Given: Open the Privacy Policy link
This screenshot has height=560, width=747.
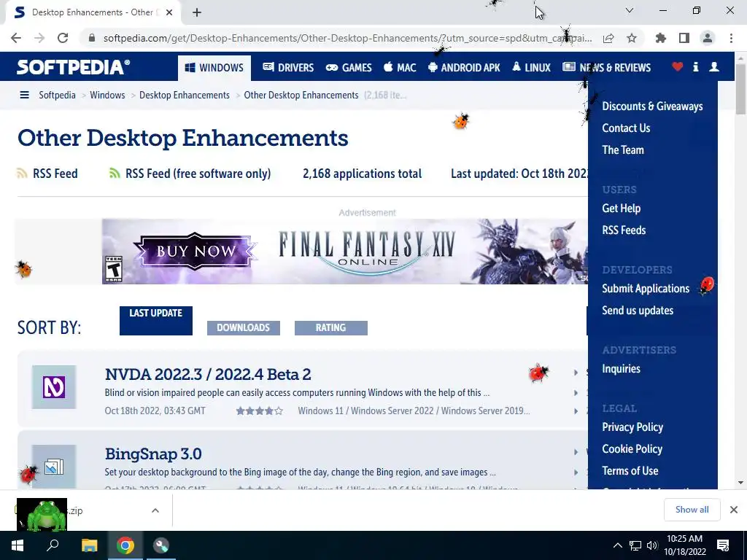Looking at the screenshot, I should 632,427.
